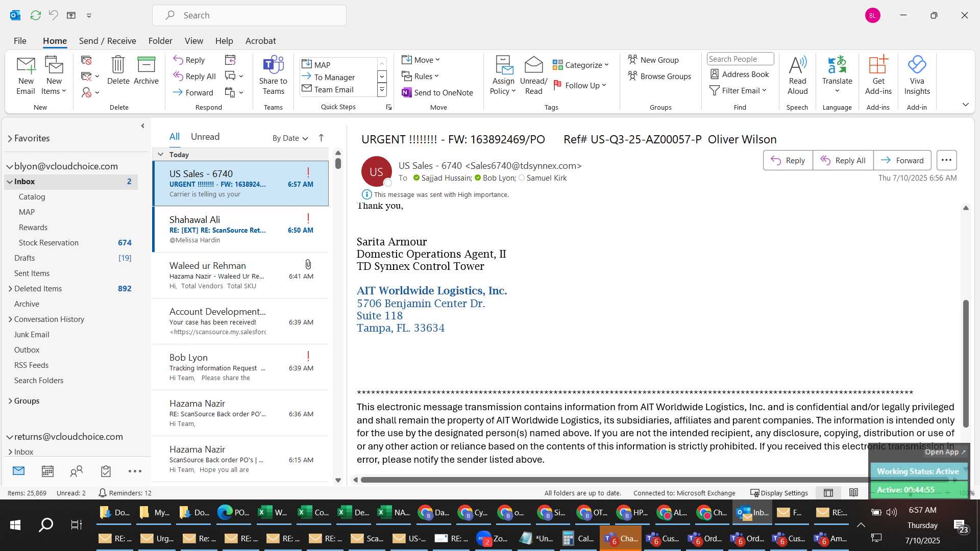This screenshot has width=980, height=551.
Task: Open By Date sort dropdown
Action: (x=290, y=138)
